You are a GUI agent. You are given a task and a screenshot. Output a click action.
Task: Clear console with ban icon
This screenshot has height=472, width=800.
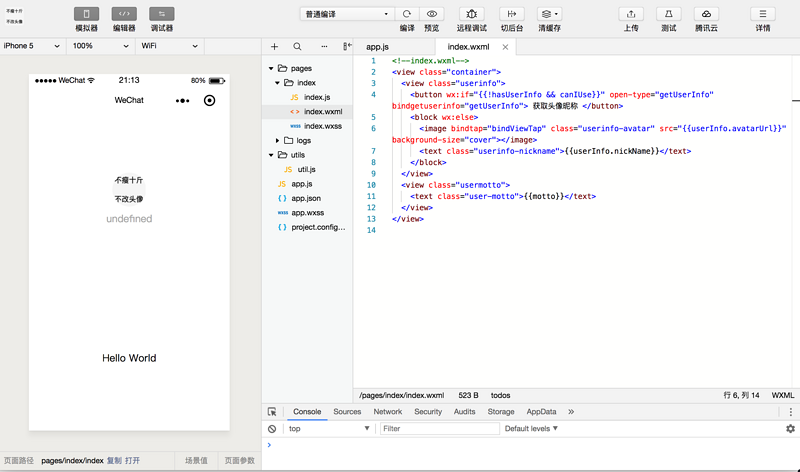pos(272,429)
